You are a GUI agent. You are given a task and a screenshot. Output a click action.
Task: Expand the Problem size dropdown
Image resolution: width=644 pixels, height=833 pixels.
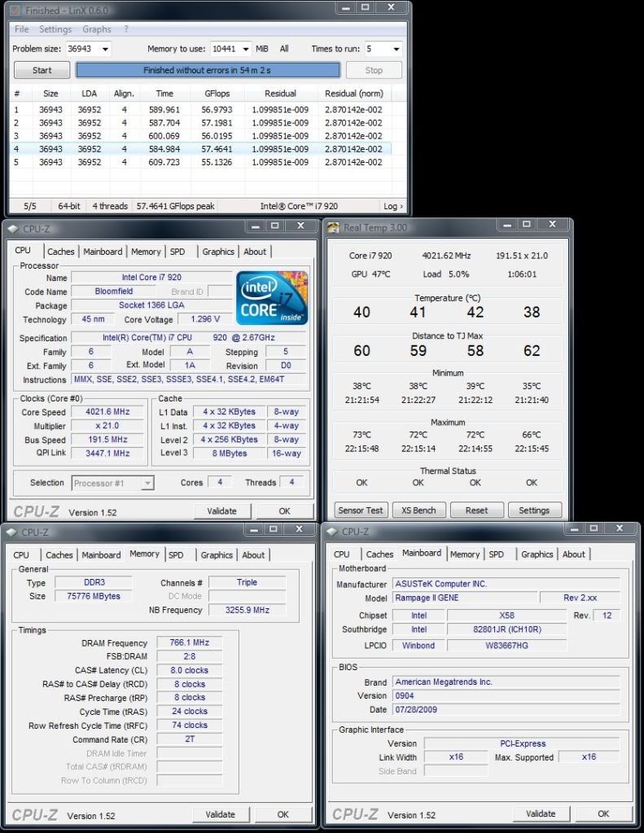click(105, 49)
